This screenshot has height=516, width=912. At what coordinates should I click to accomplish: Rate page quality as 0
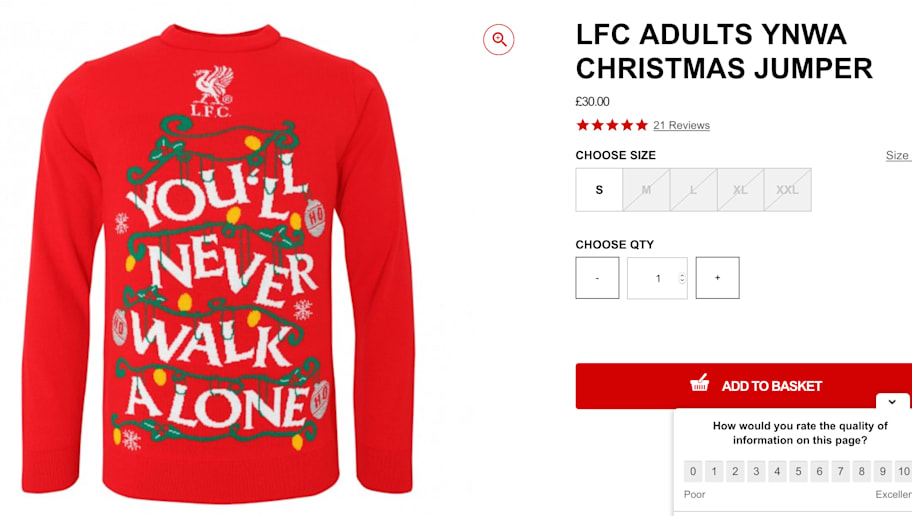tap(693, 471)
